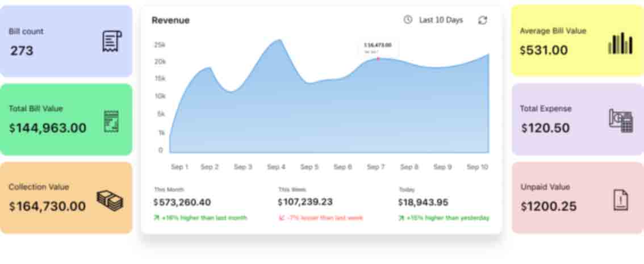Screen dimensions: 644x264
Task: Click the Sep 4 axis label
Action: (x=276, y=167)
